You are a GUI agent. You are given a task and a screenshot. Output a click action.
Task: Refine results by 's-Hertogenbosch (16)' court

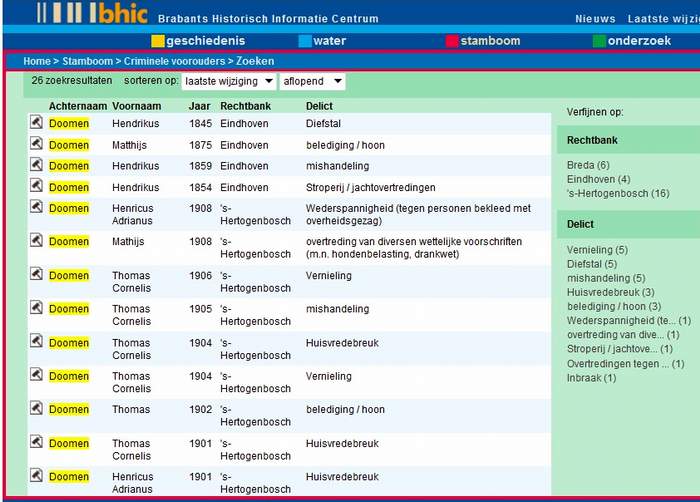tap(618, 193)
